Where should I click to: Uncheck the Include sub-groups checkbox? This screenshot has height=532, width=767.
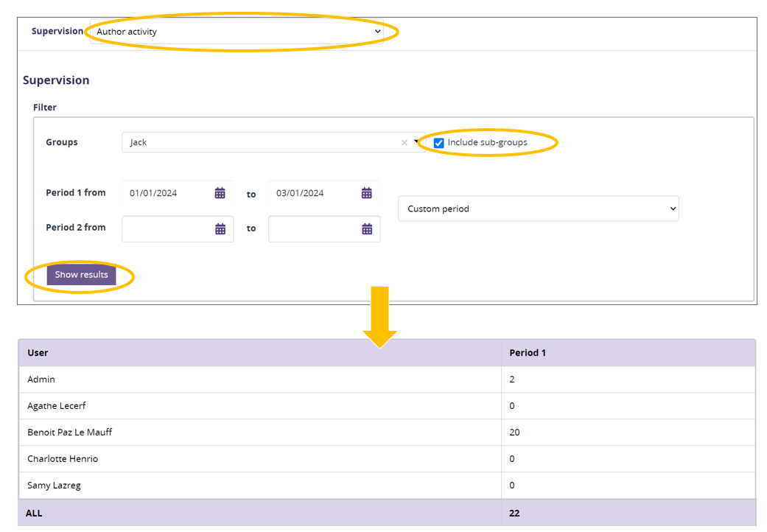point(439,143)
